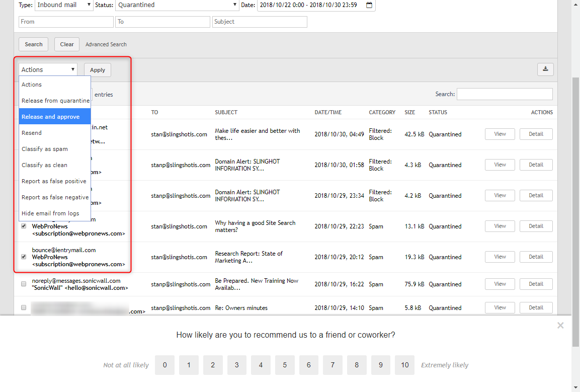Open the Status filter dropdown

coord(176,5)
